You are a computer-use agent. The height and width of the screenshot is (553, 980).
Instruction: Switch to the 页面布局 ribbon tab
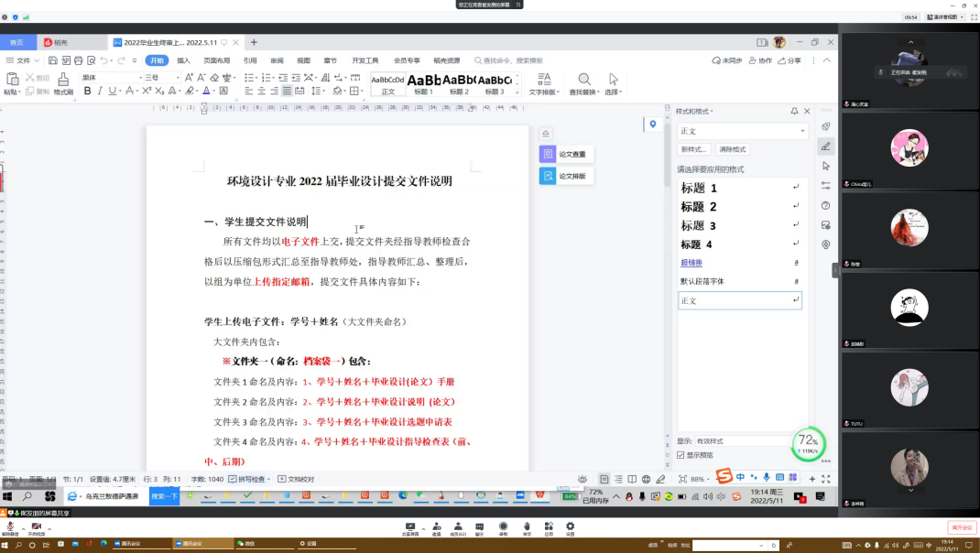tap(217, 60)
